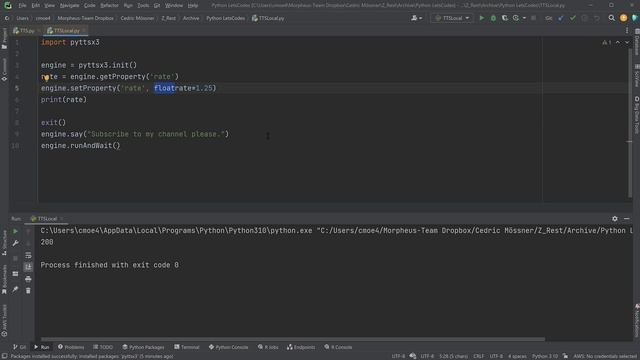This screenshot has width=640, height=360.
Task: Expand the profiler dropdown arrow
Action: coord(524,18)
